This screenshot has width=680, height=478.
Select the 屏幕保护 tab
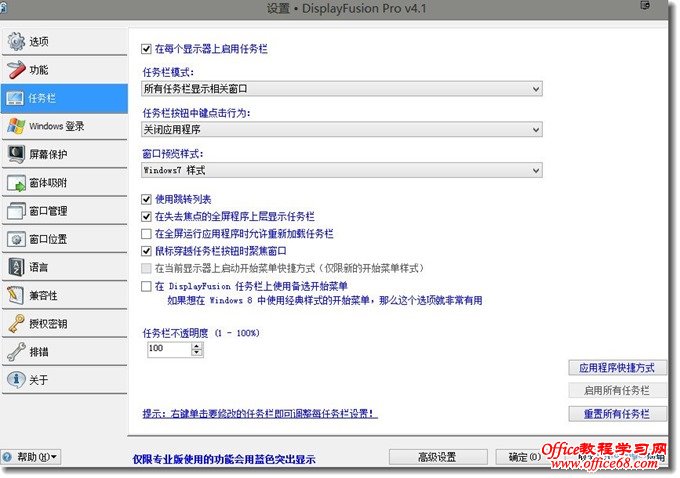click(65, 154)
